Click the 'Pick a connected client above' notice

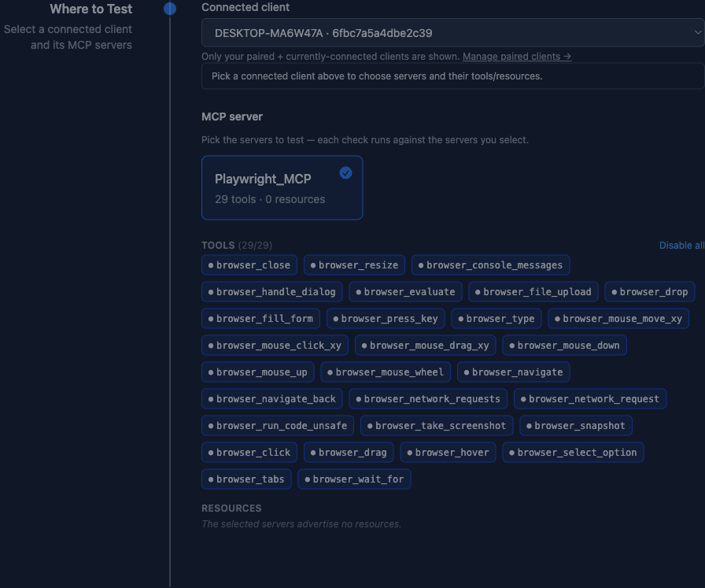(x=452, y=76)
